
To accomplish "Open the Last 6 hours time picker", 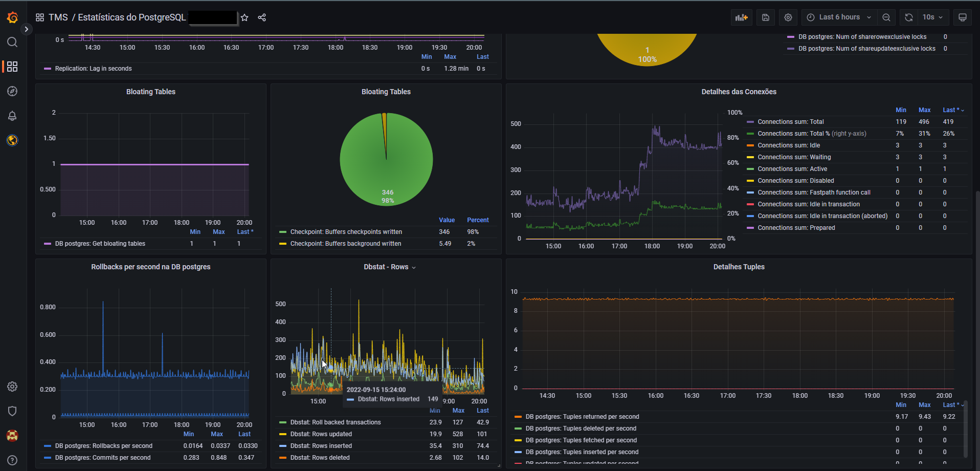I will tap(839, 17).
